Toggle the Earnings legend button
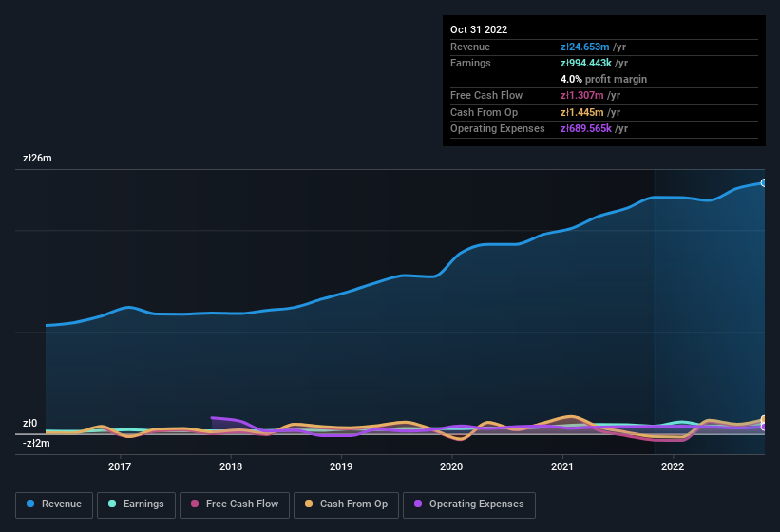The height and width of the screenshot is (532, 780). click(x=136, y=504)
